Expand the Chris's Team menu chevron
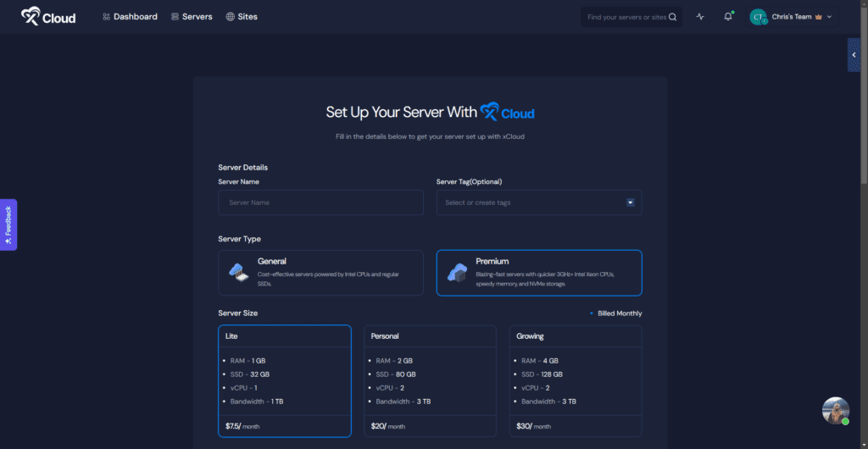 point(829,17)
